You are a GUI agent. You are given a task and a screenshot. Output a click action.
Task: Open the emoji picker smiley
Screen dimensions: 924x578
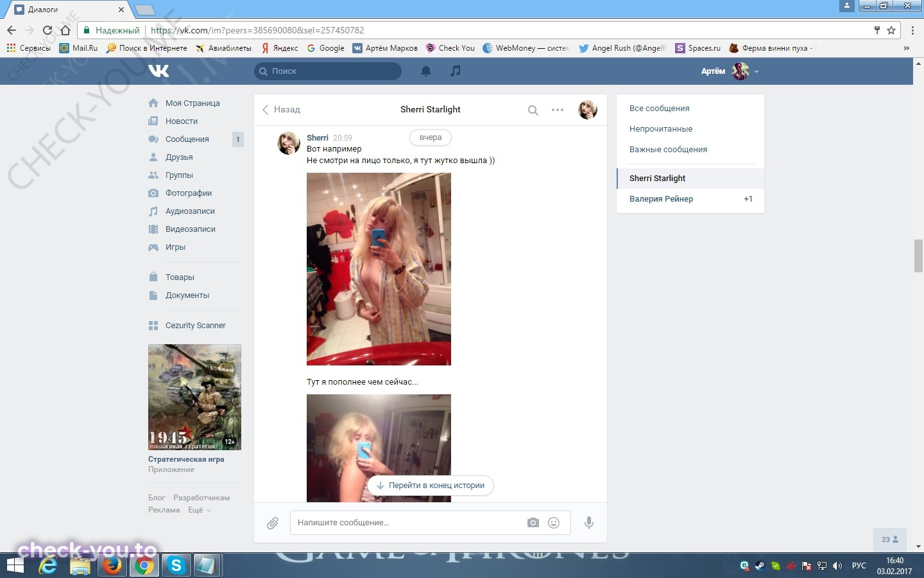(x=554, y=523)
